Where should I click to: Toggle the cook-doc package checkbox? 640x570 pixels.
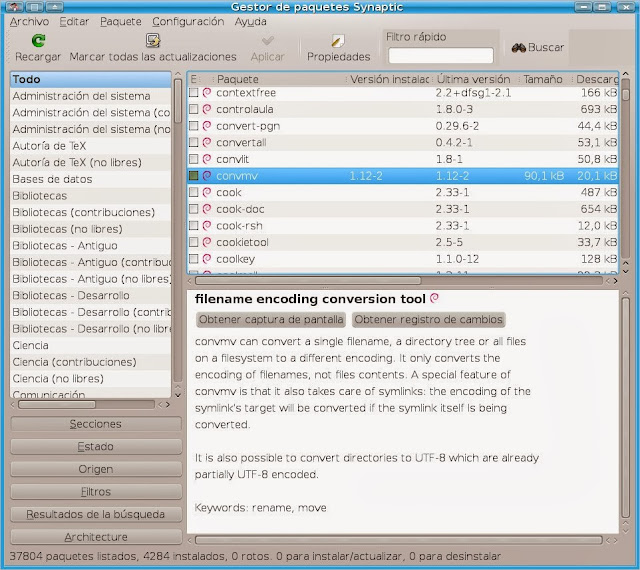(x=193, y=209)
